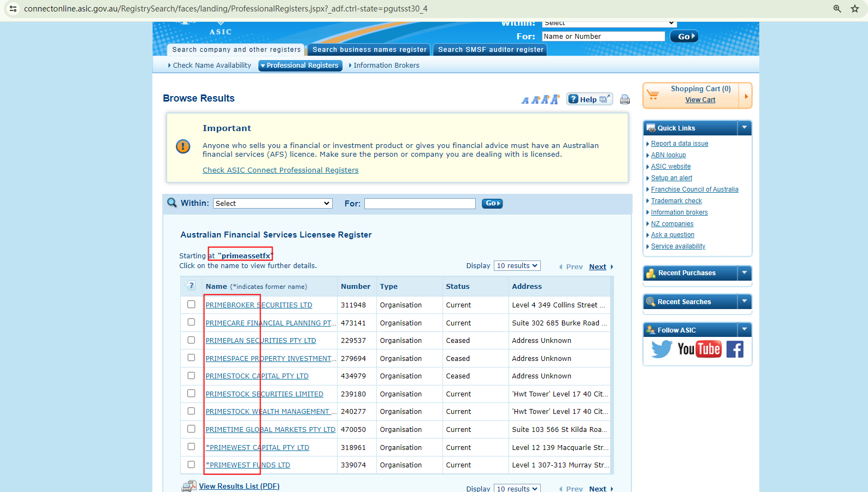The image size is (868, 492).
Task: Open ABN lookup quick link
Action: click(669, 155)
